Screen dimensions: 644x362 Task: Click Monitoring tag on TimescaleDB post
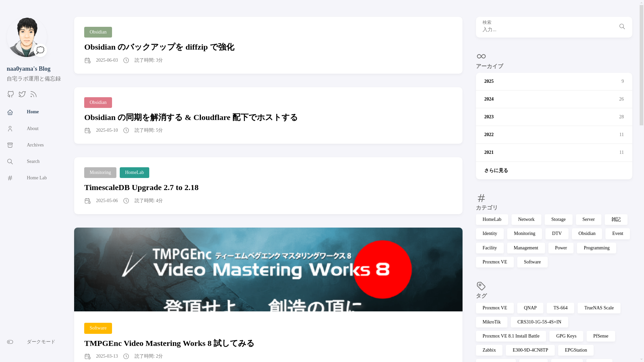pos(100,173)
